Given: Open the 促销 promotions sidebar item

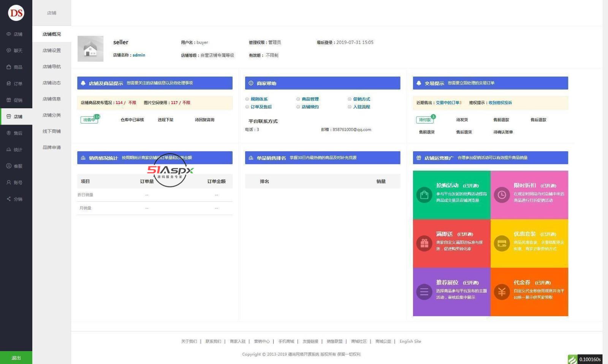Looking at the screenshot, I should (x=16, y=100).
